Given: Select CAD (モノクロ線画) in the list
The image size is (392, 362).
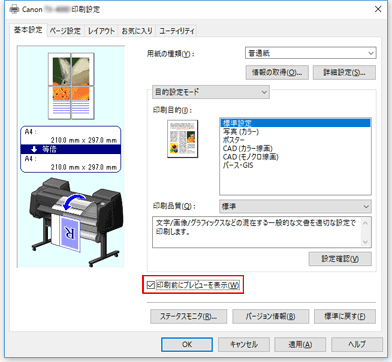Looking at the screenshot, I should click(x=295, y=157).
